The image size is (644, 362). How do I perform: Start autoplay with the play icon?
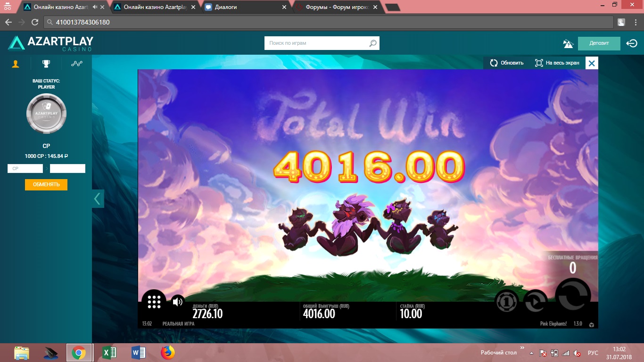point(536,302)
